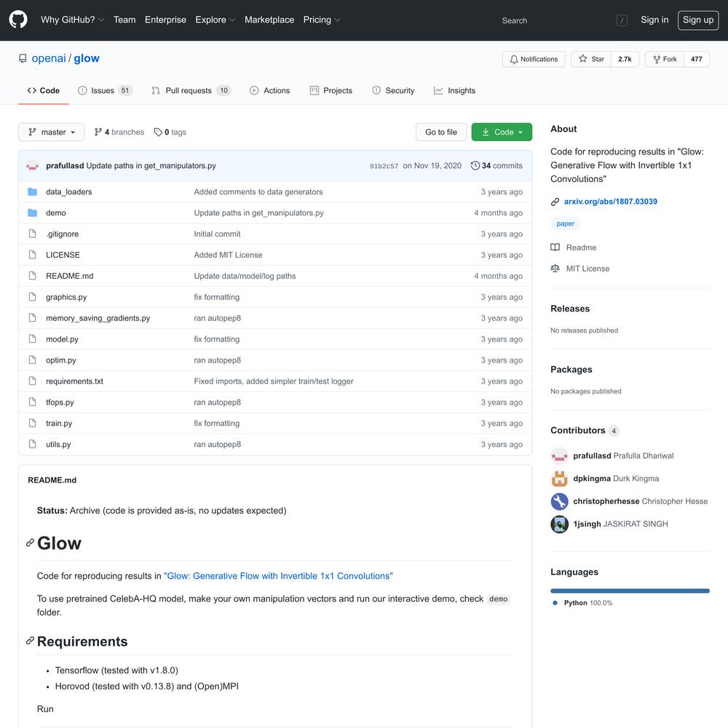Viewport: 728px width, 728px height.
Task: Open the Insights tab
Action: click(x=454, y=90)
